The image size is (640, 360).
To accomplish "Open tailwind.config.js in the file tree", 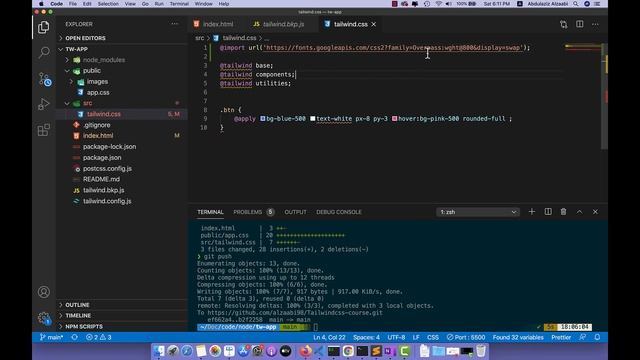I will (x=107, y=201).
